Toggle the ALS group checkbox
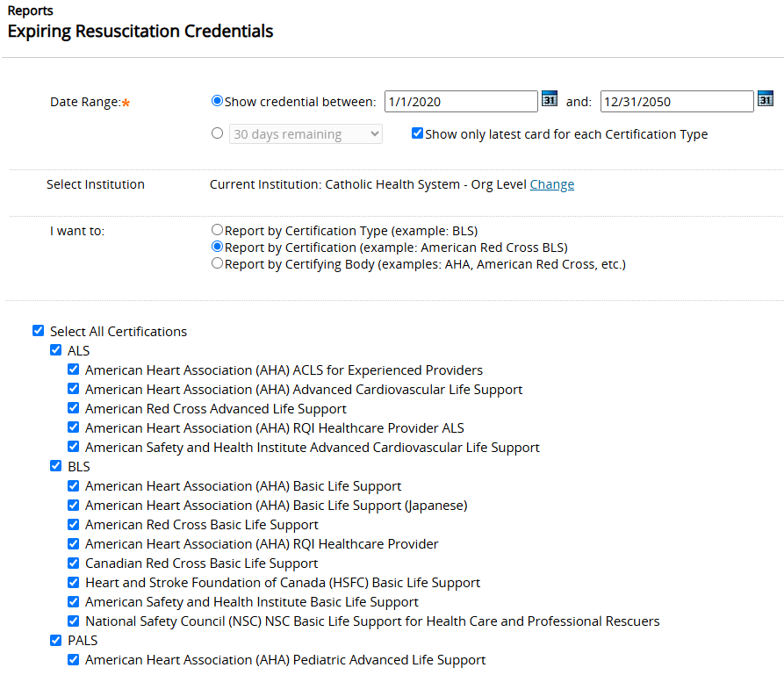The image size is (784, 682). (x=56, y=350)
